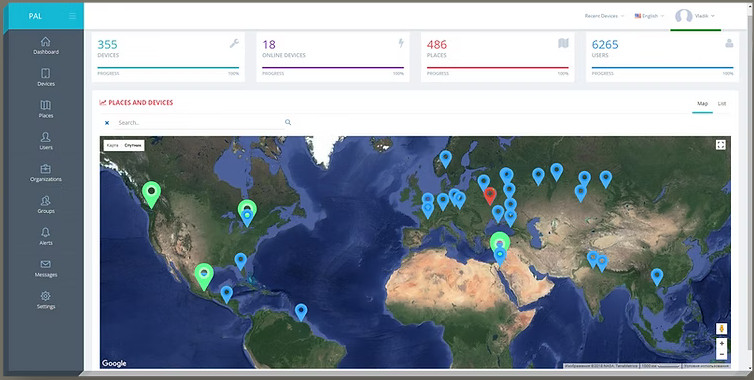Toggle the map fullscreen button
Screen dimensions: 754x380
[x=720, y=145]
